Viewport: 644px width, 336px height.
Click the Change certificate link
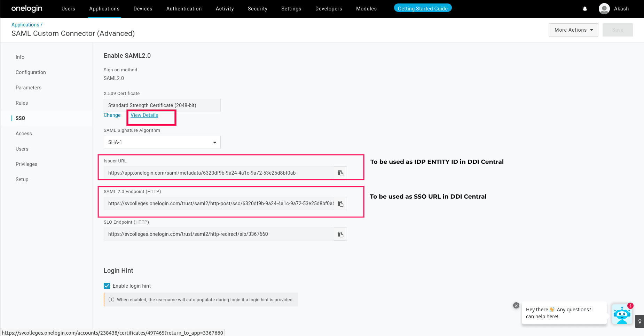[x=112, y=115]
